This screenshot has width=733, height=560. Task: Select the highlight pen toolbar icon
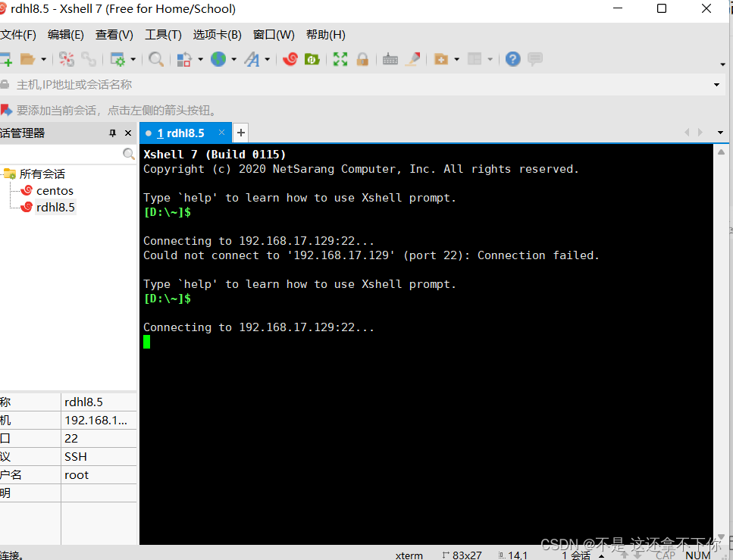tap(413, 58)
